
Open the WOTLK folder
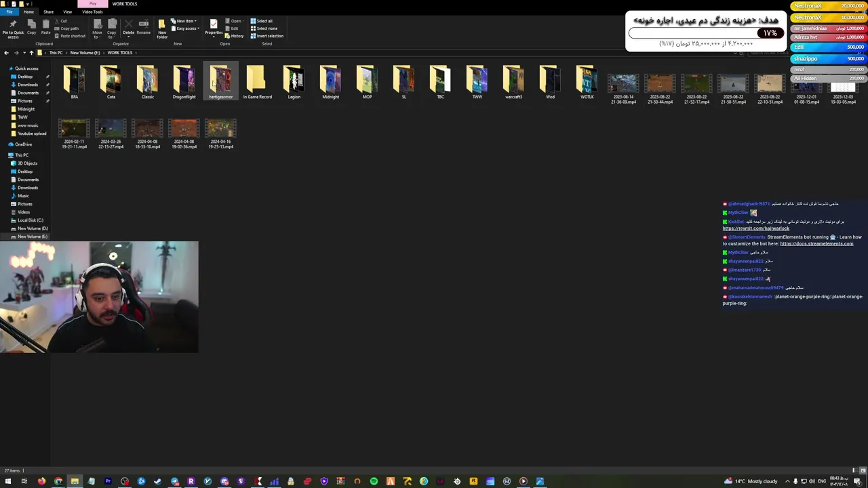click(x=587, y=83)
